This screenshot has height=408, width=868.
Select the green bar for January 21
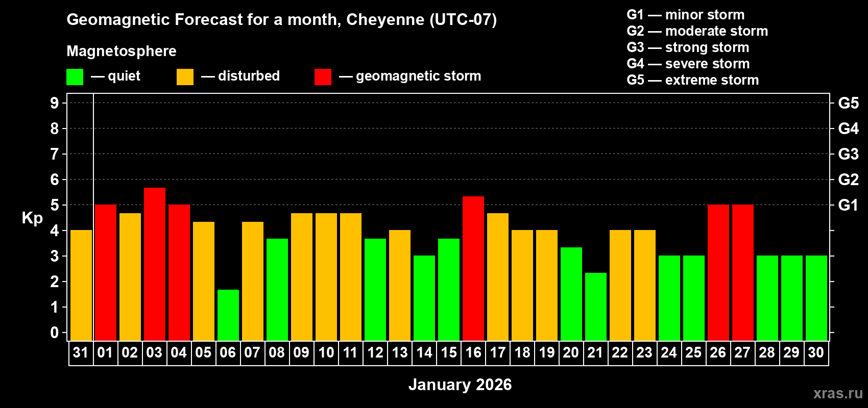click(x=596, y=307)
